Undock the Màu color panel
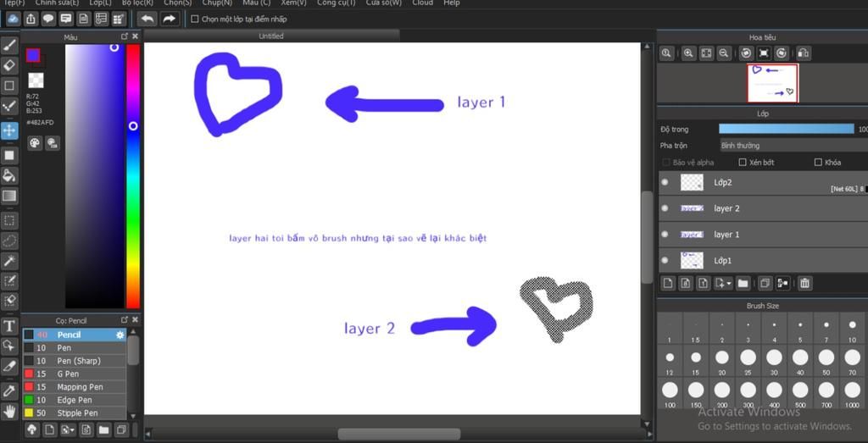This screenshot has height=443, width=868. (125, 36)
